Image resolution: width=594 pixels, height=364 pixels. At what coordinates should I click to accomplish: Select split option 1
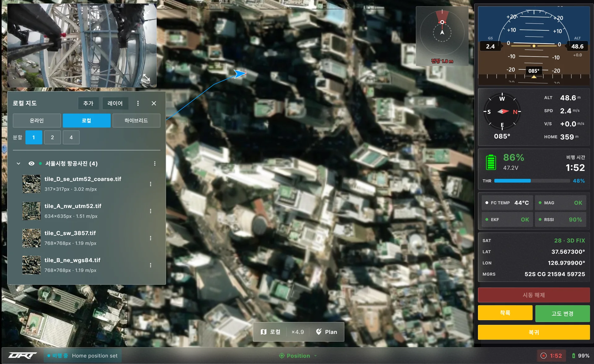coord(34,137)
